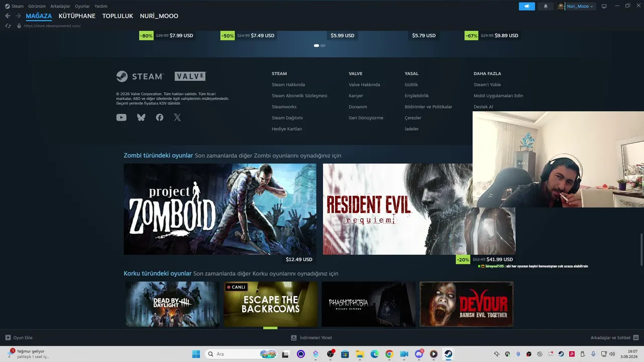The height and width of the screenshot is (362, 644).
Task: Open Discord from the taskbar
Action: point(419,354)
